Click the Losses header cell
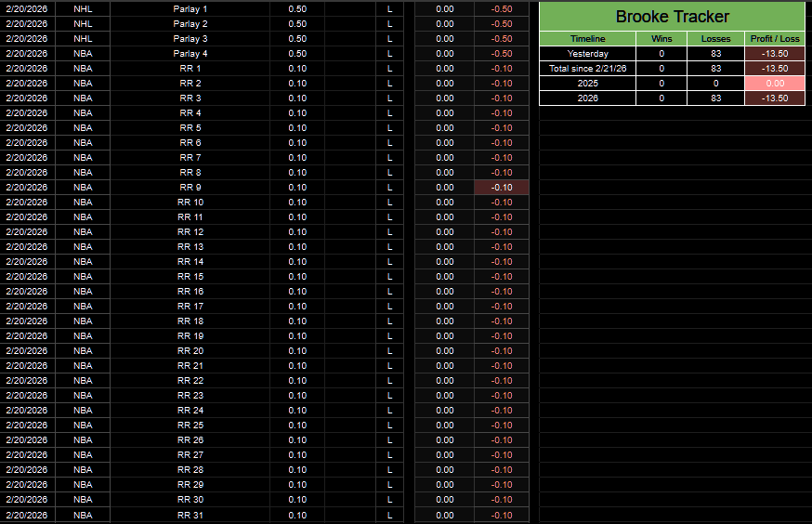This screenshot has height=524, width=812. coord(715,39)
